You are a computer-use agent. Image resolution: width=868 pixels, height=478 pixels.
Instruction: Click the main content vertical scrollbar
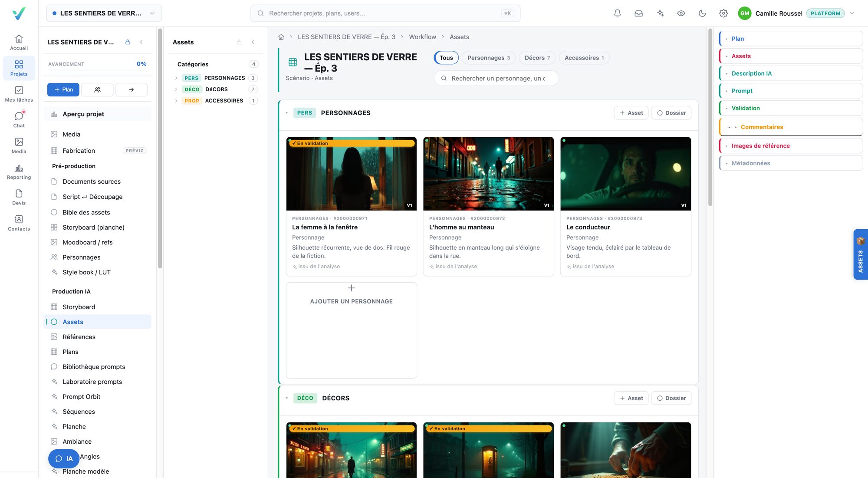pyautogui.click(x=710, y=117)
